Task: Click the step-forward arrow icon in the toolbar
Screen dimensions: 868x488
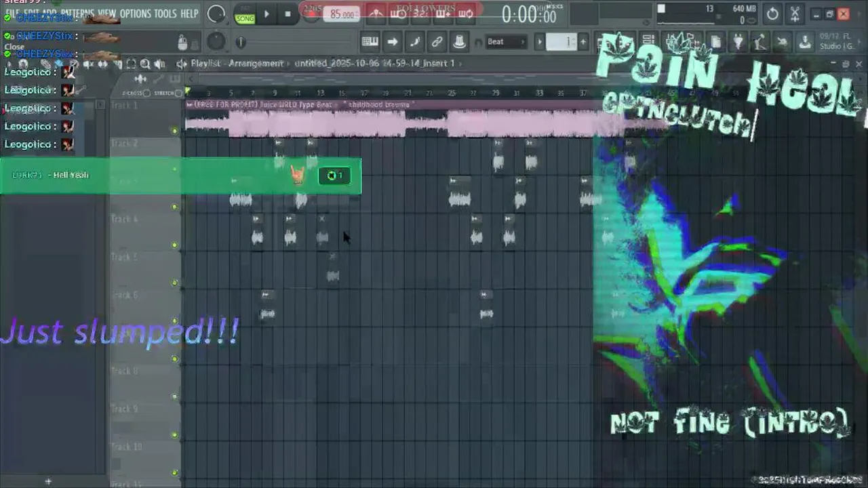Action: point(393,42)
